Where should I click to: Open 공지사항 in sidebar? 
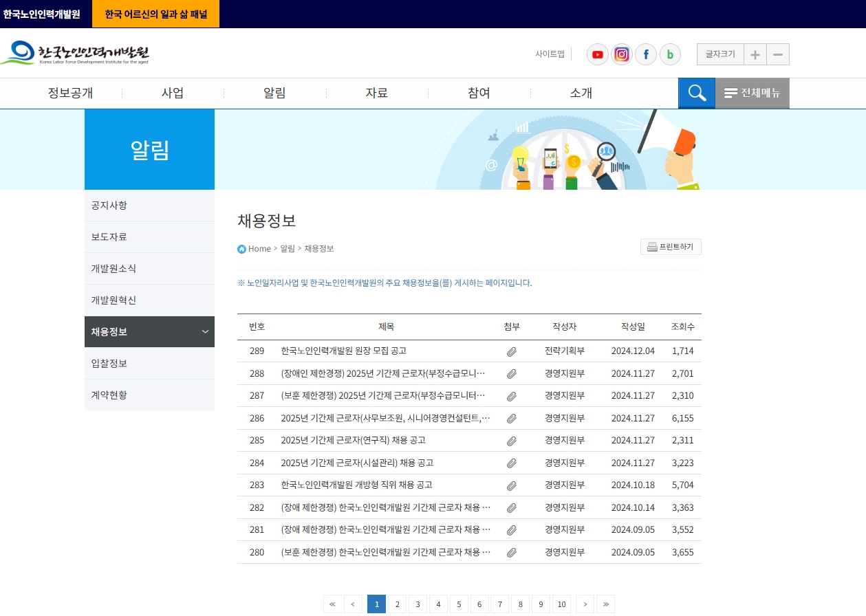(x=149, y=206)
